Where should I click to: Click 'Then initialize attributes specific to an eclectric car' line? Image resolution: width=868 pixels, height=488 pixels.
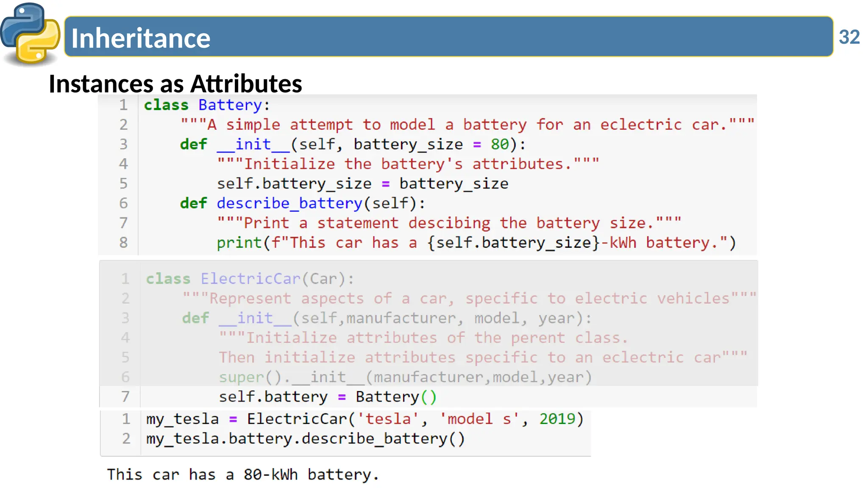tap(483, 357)
